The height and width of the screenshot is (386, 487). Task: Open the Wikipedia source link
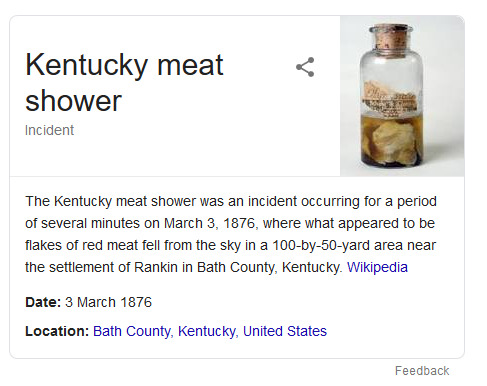tap(377, 267)
